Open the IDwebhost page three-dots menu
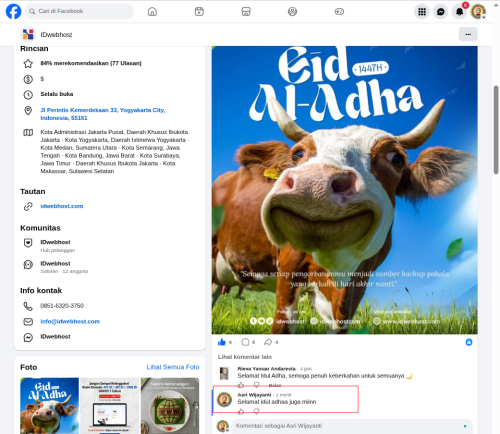Viewport: 500px width, 434px height. (x=468, y=34)
